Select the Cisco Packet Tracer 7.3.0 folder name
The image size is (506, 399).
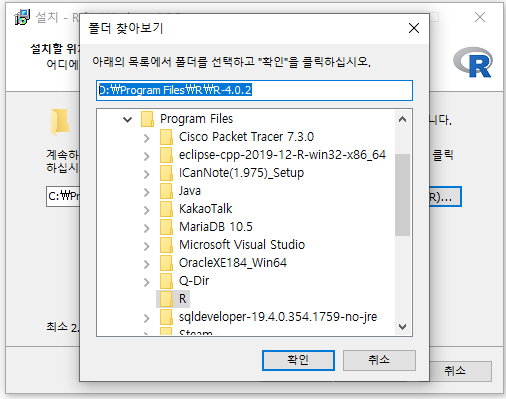click(246, 137)
